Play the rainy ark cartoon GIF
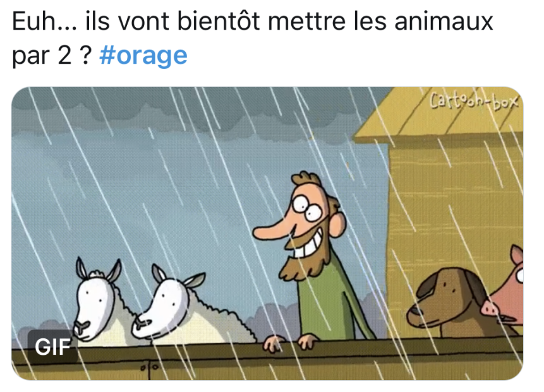The image size is (544, 392). click(267, 234)
